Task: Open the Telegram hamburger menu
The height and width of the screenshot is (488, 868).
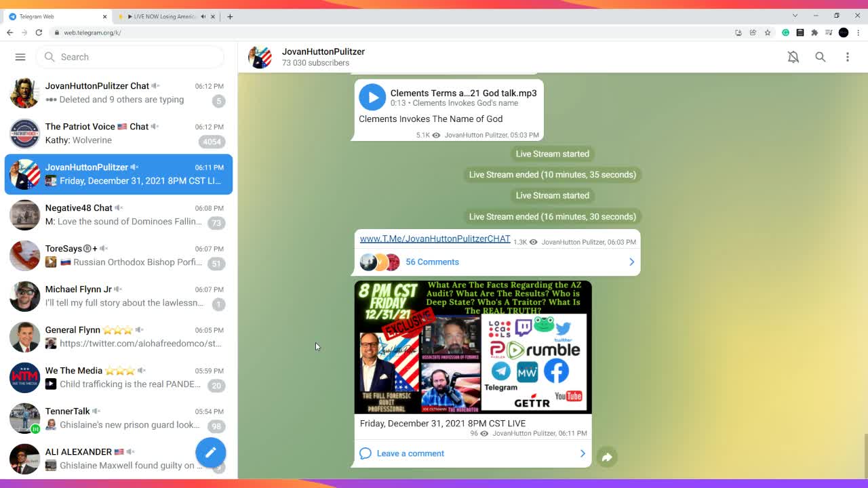Action: tap(20, 57)
